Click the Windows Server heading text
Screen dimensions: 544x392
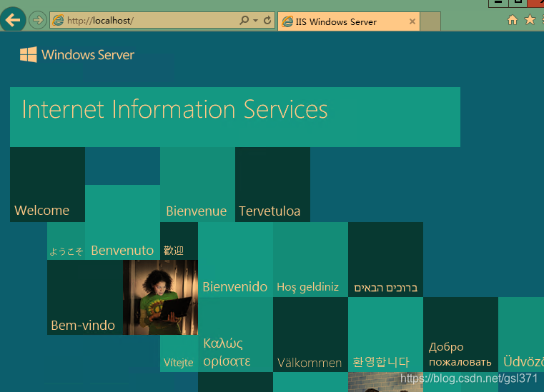(88, 55)
